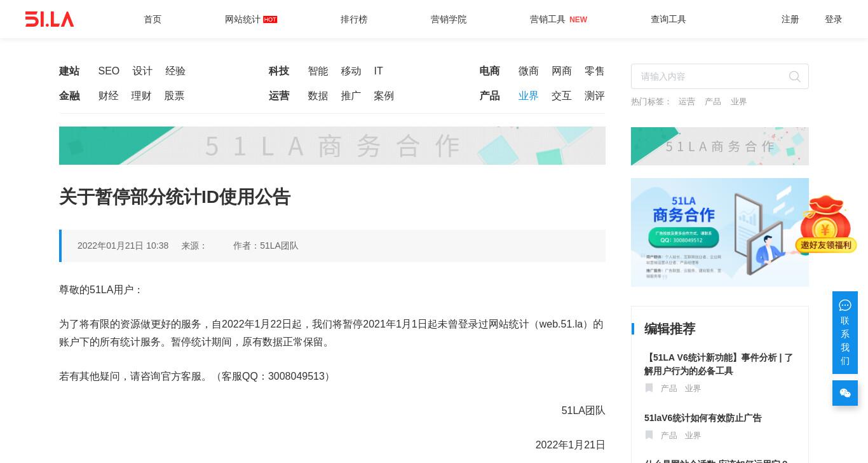Click 业界 tag under 事件分析 article
Image resolution: width=868 pixels, height=463 pixels.
693,389
